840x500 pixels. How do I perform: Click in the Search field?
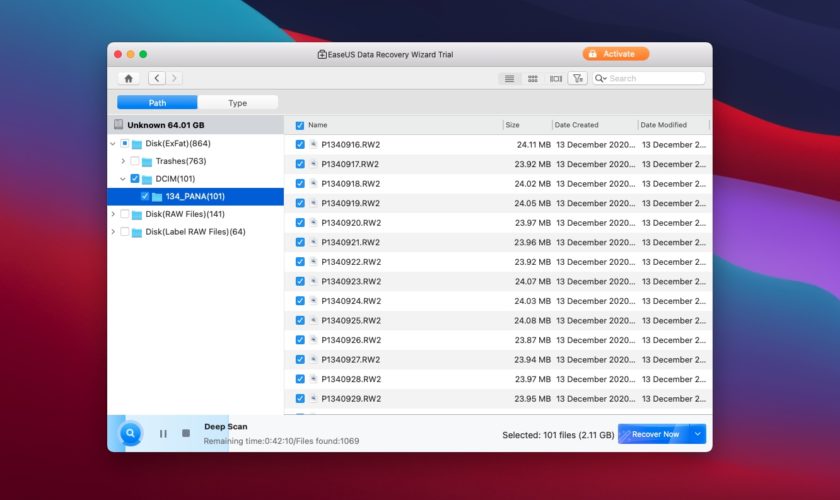654,78
